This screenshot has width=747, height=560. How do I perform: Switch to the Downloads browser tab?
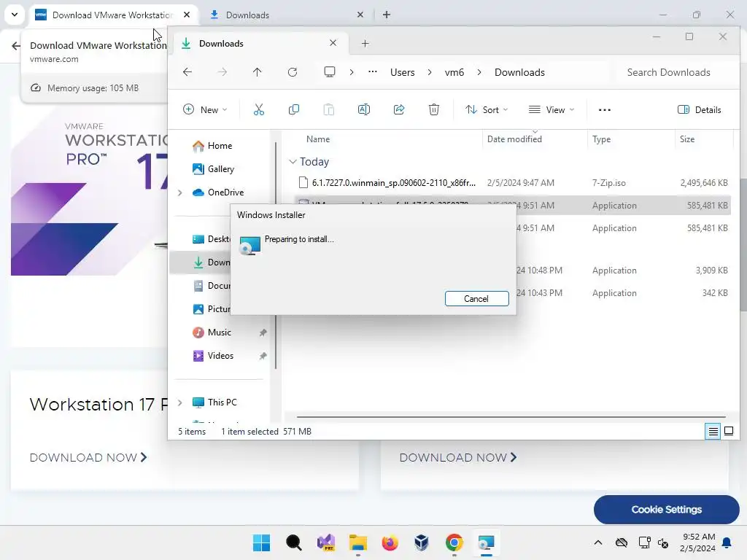(286, 15)
